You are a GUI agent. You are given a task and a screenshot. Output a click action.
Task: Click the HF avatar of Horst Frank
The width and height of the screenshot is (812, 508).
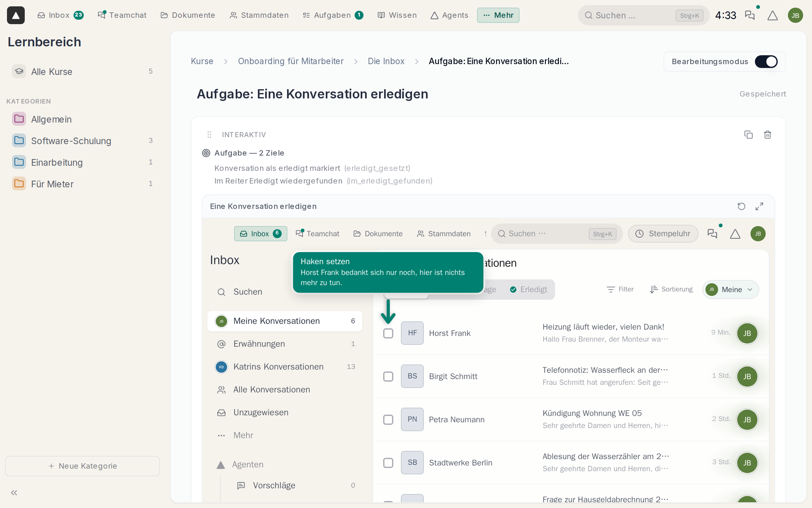tap(412, 333)
